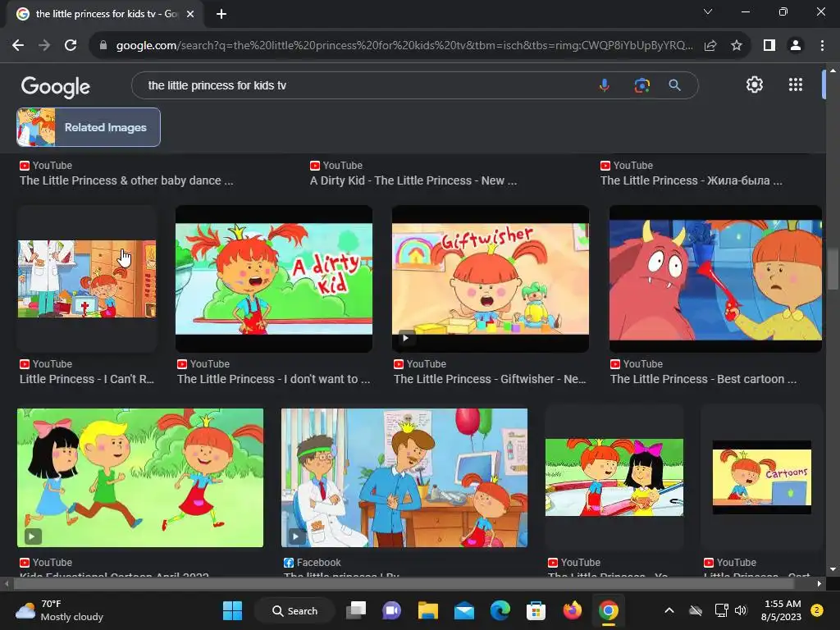The width and height of the screenshot is (840, 630).
Task: Open the Chrome profile avatar
Action: pos(796,46)
